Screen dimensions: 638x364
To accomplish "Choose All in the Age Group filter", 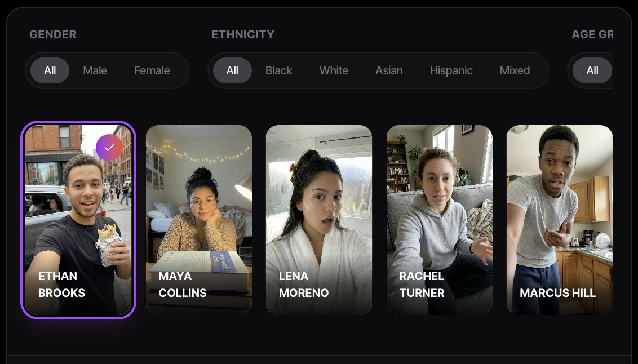I will (592, 70).
